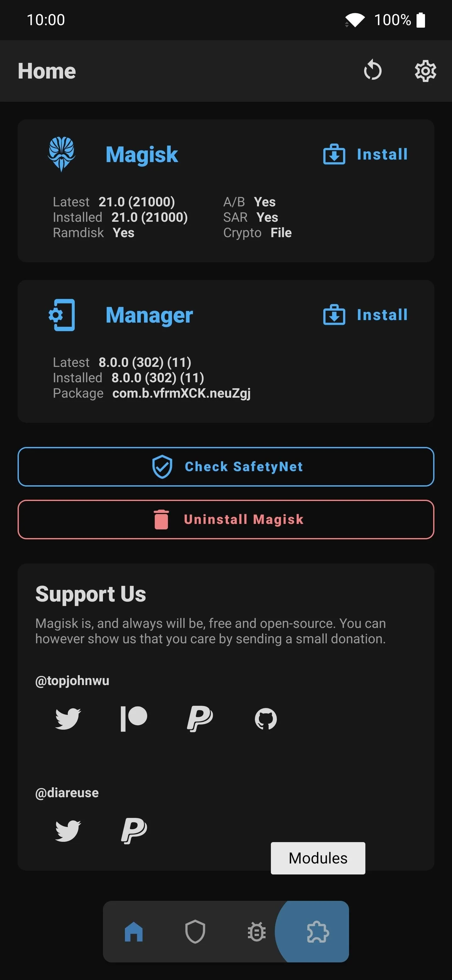Open topjohnwu's PayPal icon
This screenshot has height=980, width=452.
coord(200,718)
